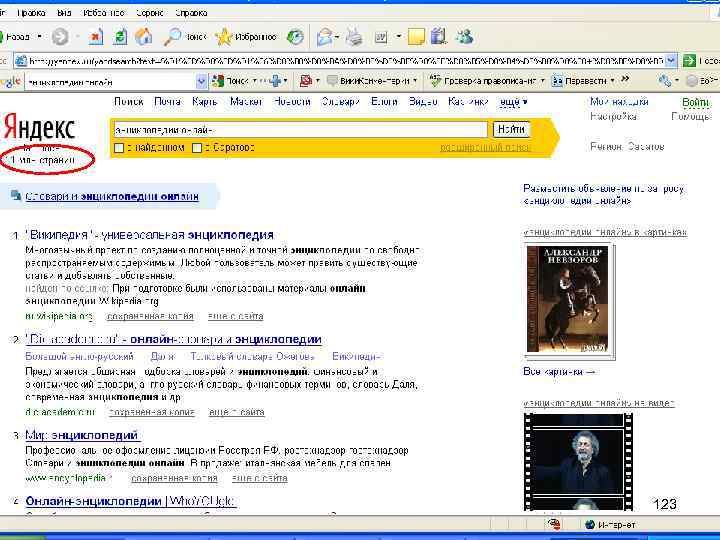Click the red bookmark icon in Google toolbar
This screenshot has width=720, height=540.
tap(306, 81)
